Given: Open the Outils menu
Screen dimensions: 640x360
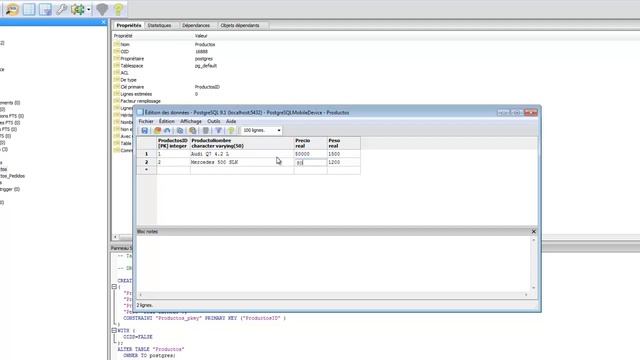Looking at the screenshot, I should point(213,121).
